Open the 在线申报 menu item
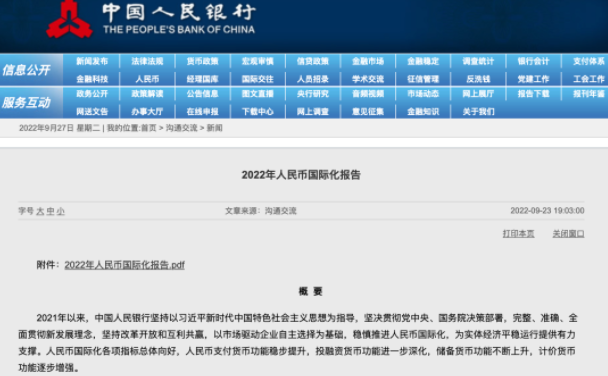 [202, 112]
